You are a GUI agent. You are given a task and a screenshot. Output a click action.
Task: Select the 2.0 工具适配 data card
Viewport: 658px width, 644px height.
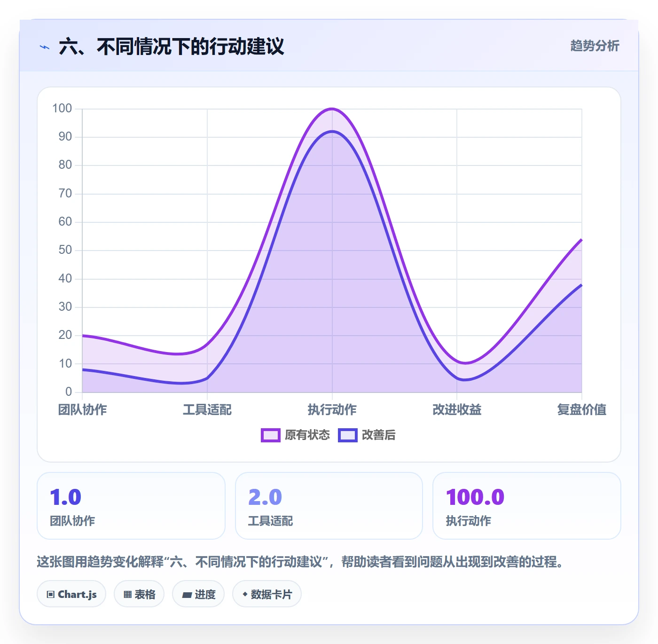329,506
